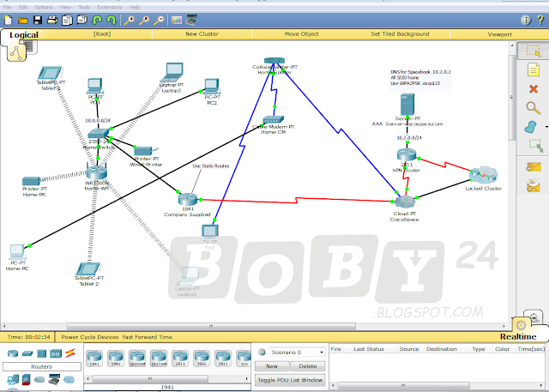549x392 pixels.
Task: Select the Home Switch 2960 device
Action: click(x=99, y=134)
